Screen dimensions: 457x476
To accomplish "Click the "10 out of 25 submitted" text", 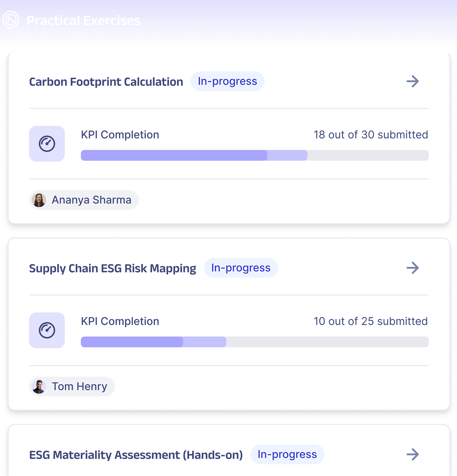I will coord(371,321).
